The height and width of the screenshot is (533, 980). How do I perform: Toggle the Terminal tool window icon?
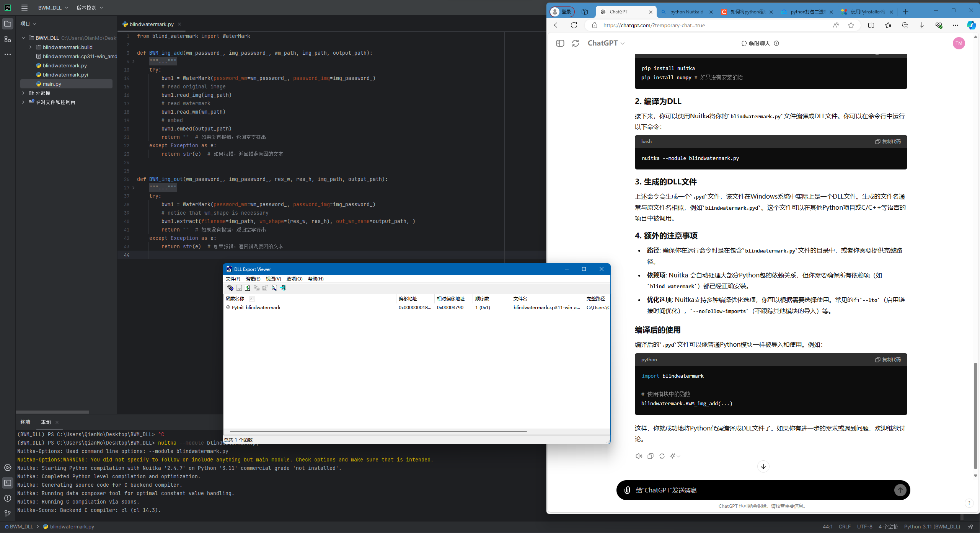[x=8, y=483]
